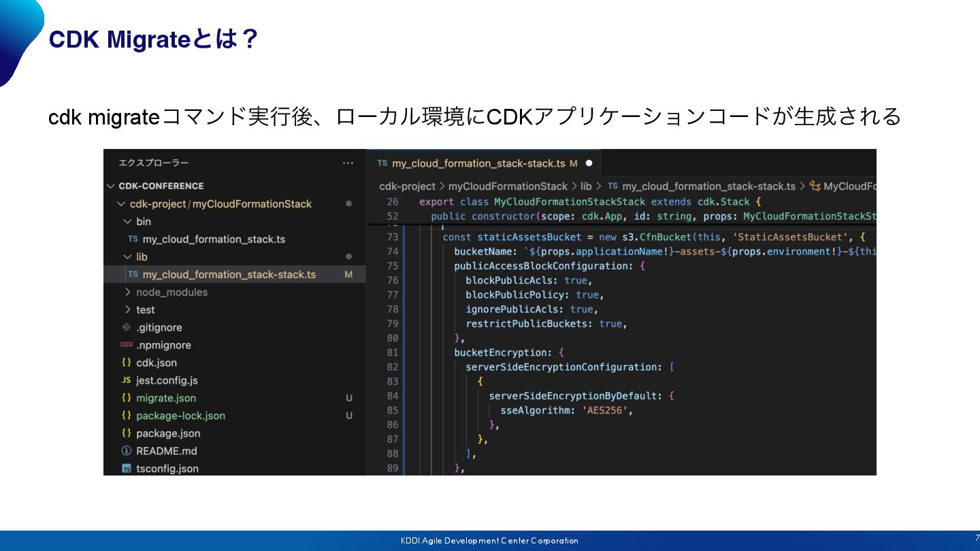Click sticky line 26 class declaration
Viewport: 980px width, 551px height.
589,202
